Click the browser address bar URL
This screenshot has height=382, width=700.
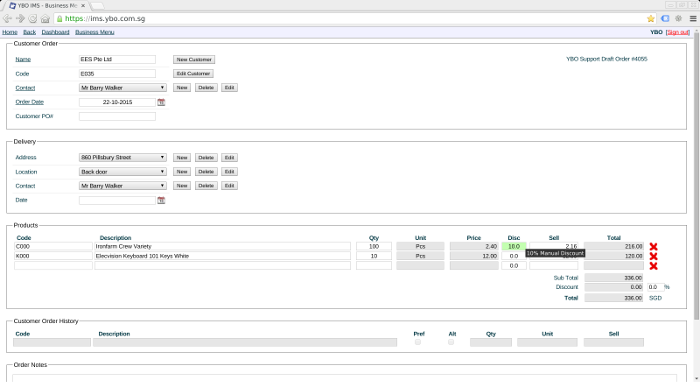pos(105,19)
